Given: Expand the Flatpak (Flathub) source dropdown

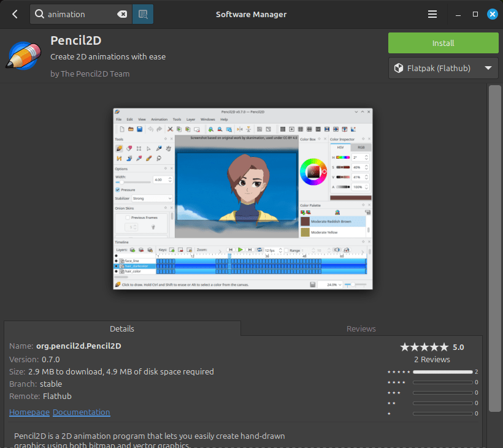Looking at the screenshot, I should 443,68.
